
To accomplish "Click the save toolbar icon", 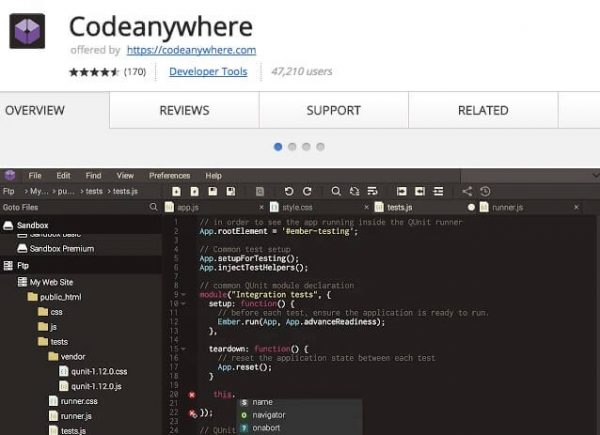I will pos(213,191).
